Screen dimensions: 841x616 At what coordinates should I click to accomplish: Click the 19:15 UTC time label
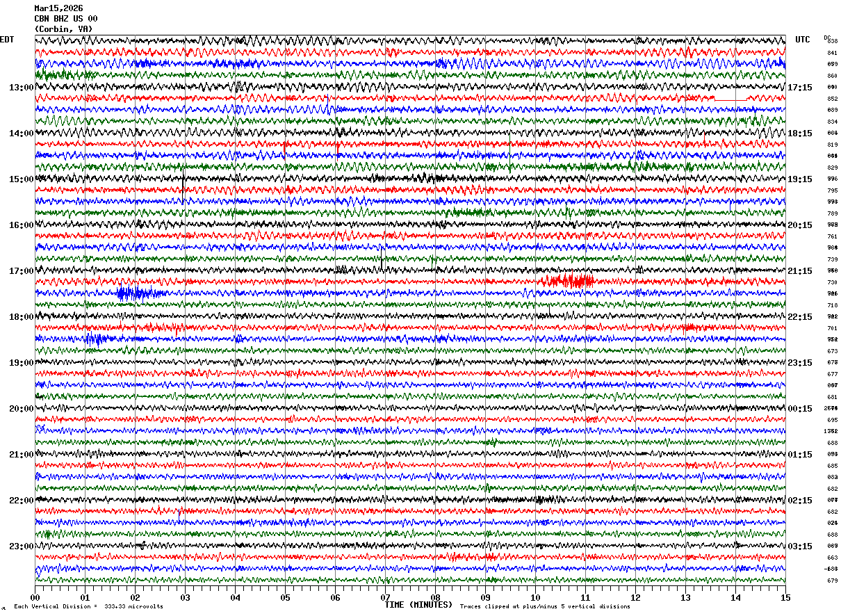coord(800,179)
